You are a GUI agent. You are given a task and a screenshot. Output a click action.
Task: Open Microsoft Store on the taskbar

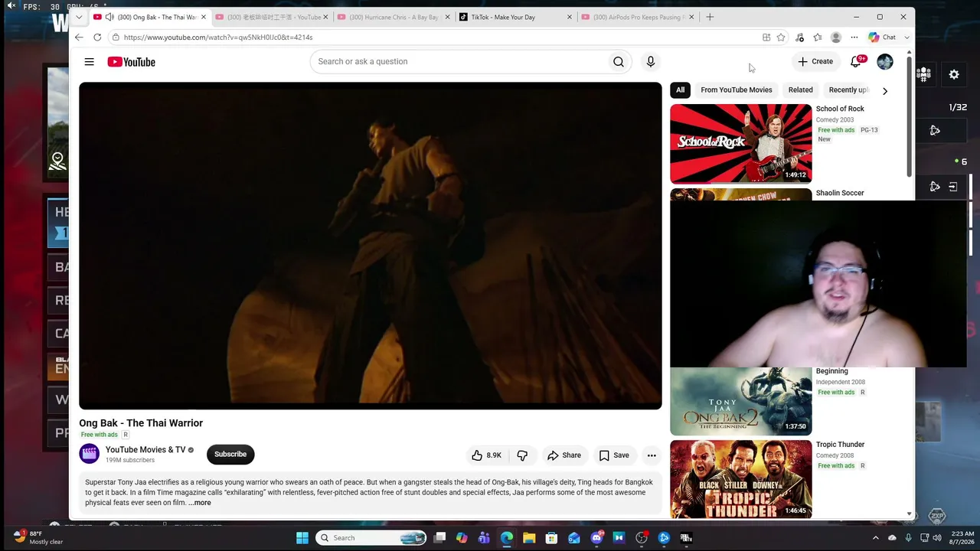click(x=551, y=538)
